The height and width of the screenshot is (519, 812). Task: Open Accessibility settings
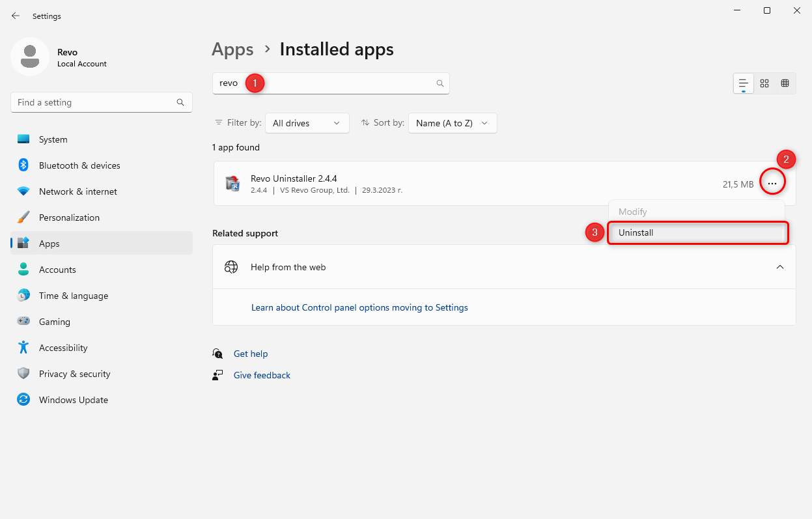click(x=102, y=348)
